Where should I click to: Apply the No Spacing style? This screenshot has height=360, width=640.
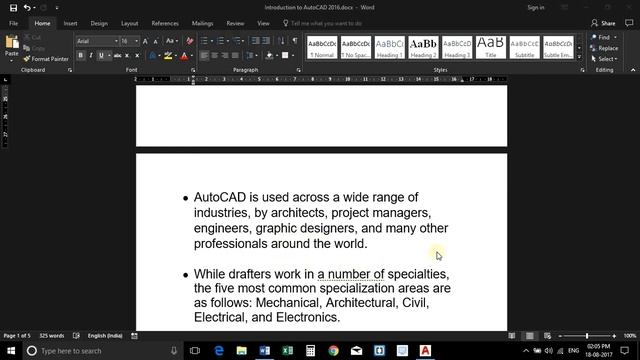coord(356,47)
